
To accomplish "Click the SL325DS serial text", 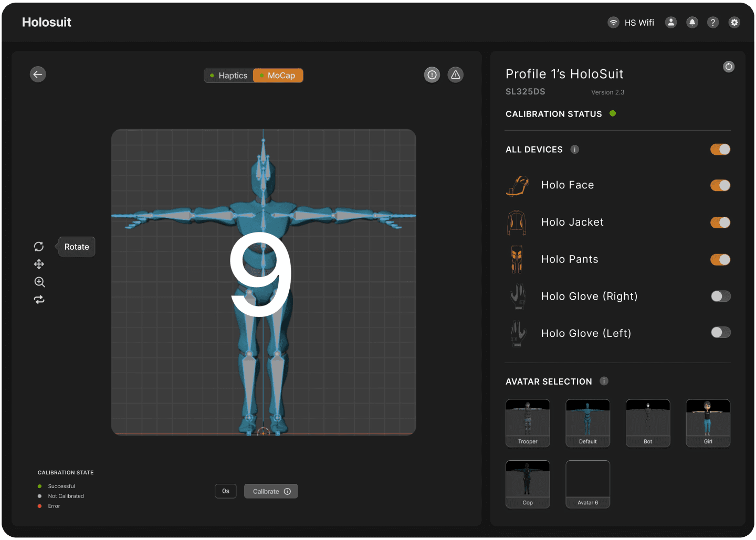I will pyautogui.click(x=526, y=91).
